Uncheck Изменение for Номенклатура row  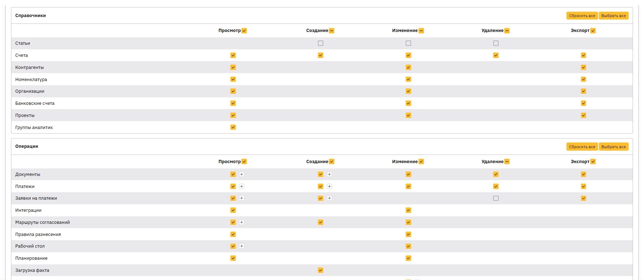[408, 79]
